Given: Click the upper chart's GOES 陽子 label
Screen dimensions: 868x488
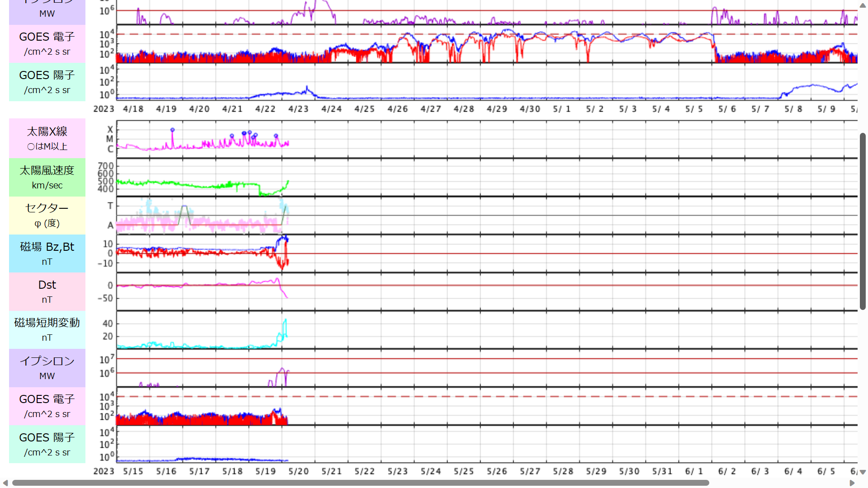Looking at the screenshot, I should tap(47, 82).
